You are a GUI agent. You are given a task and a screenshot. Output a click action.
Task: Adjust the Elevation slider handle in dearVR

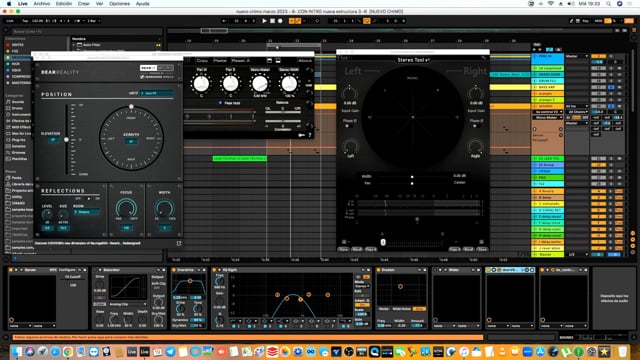(x=66, y=140)
